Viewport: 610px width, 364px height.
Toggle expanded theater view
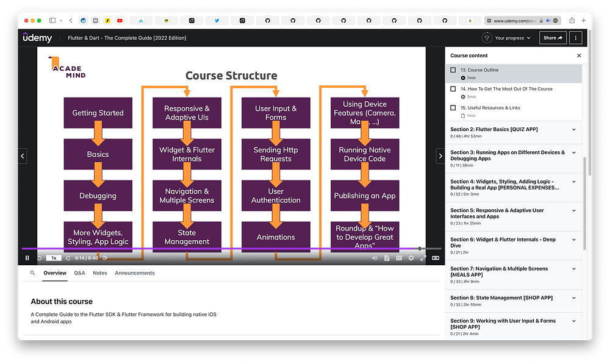click(436, 258)
